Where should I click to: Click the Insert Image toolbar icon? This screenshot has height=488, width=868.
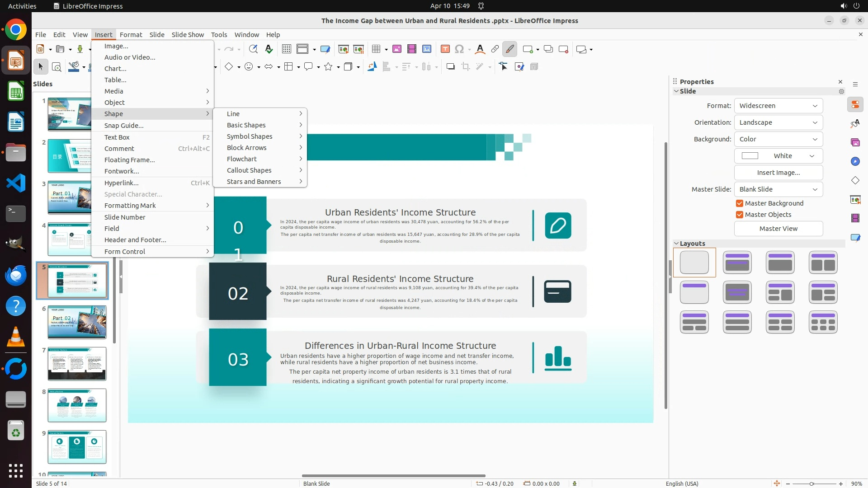[396, 49]
